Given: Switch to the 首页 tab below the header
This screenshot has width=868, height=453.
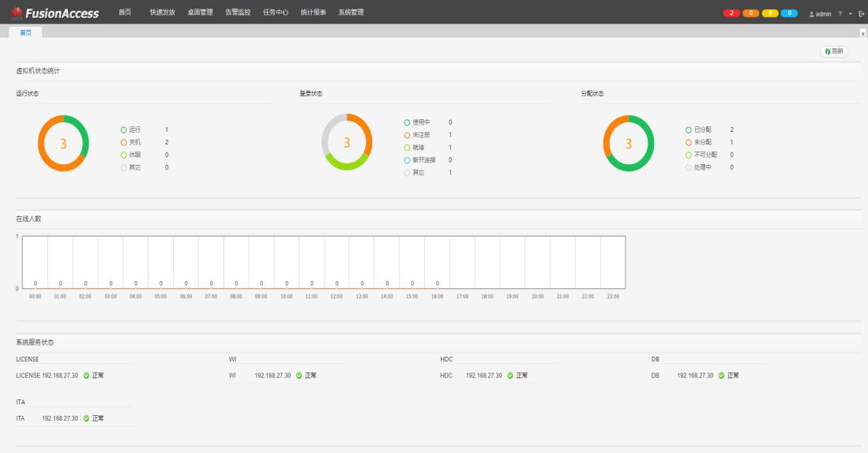Looking at the screenshot, I should coord(25,32).
